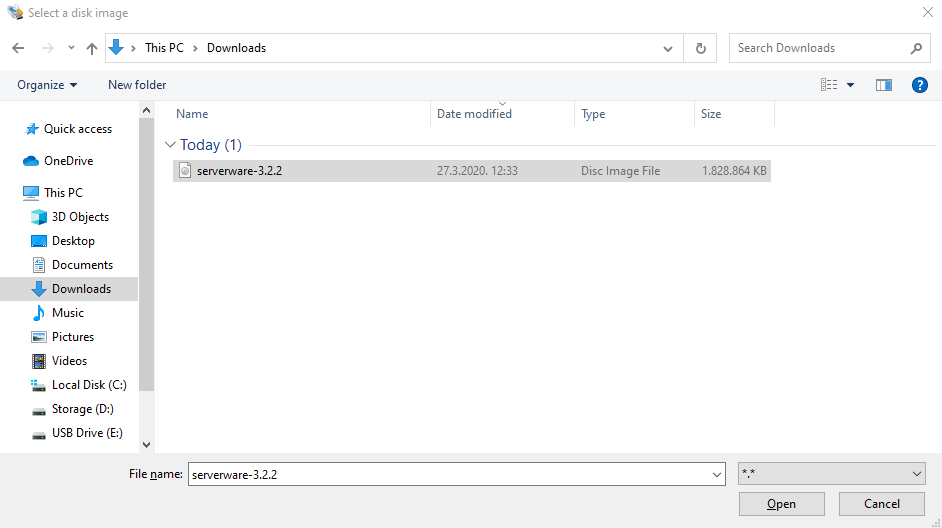942x528 pixels.
Task: Click the Cancel button
Action: (x=882, y=504)
